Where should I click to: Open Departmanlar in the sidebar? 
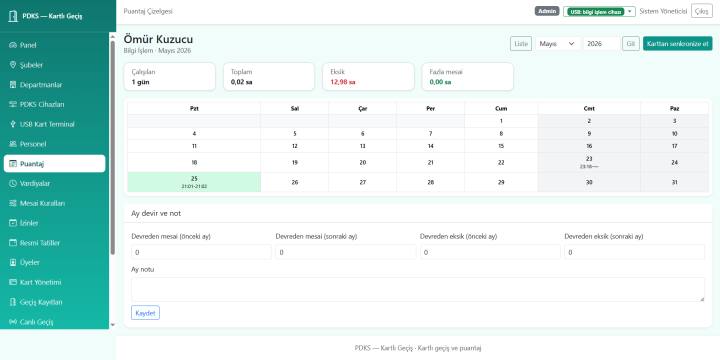[55, 85]
